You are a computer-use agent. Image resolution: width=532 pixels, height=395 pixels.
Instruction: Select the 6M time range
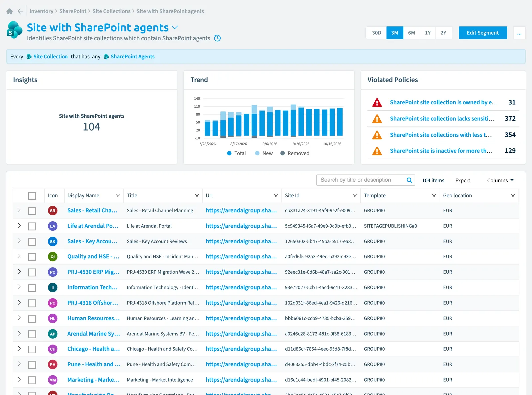[x=412, y=33]
